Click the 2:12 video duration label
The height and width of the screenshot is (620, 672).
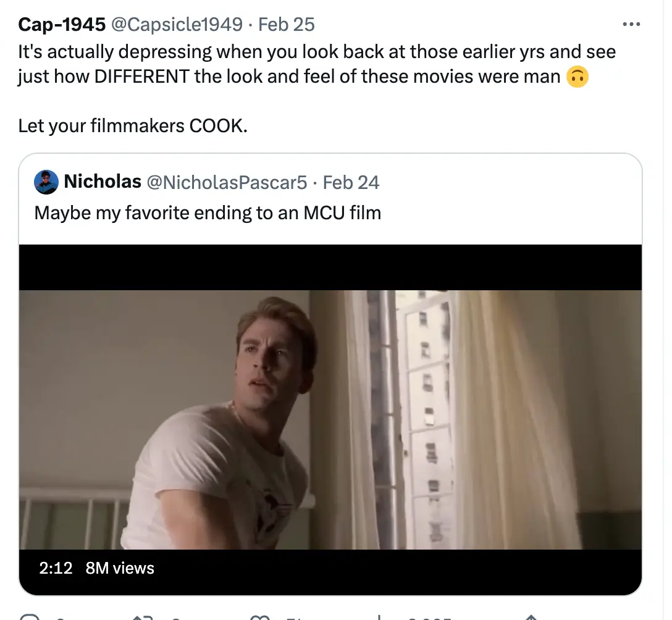coord(56,568)
